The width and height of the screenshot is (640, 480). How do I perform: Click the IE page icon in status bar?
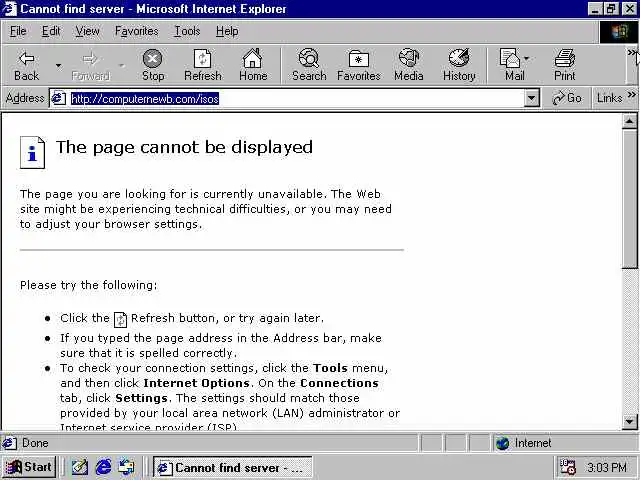click(10, 443)
